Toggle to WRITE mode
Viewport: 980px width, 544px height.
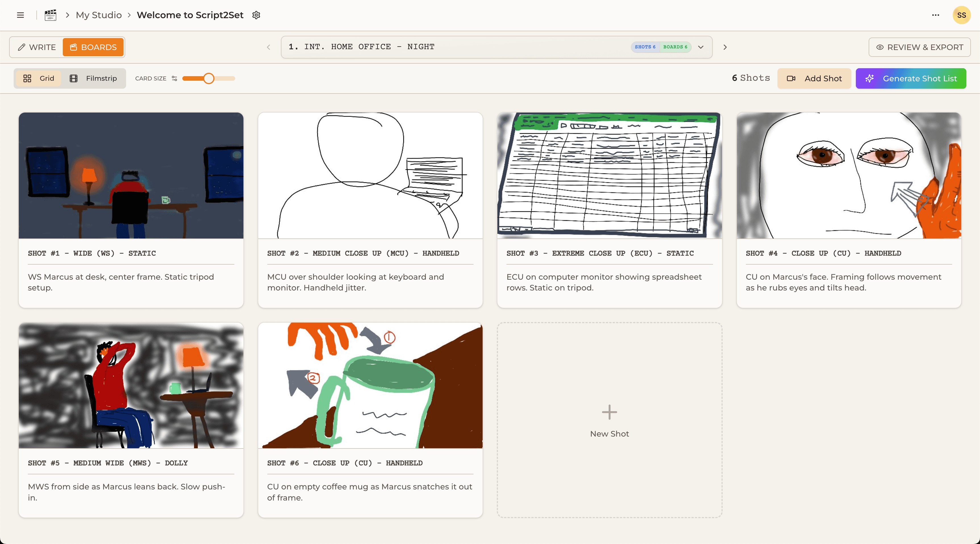(37, 47)
